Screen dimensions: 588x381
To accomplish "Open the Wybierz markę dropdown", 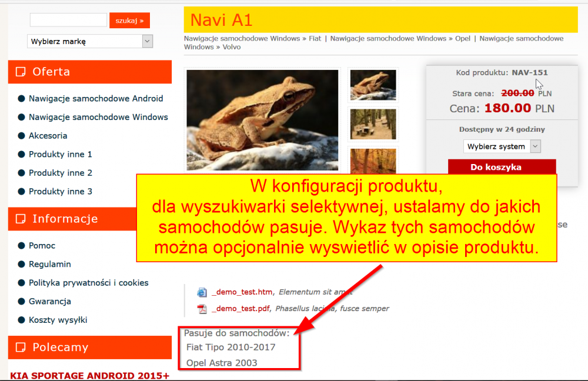I will tap(90, 41).
